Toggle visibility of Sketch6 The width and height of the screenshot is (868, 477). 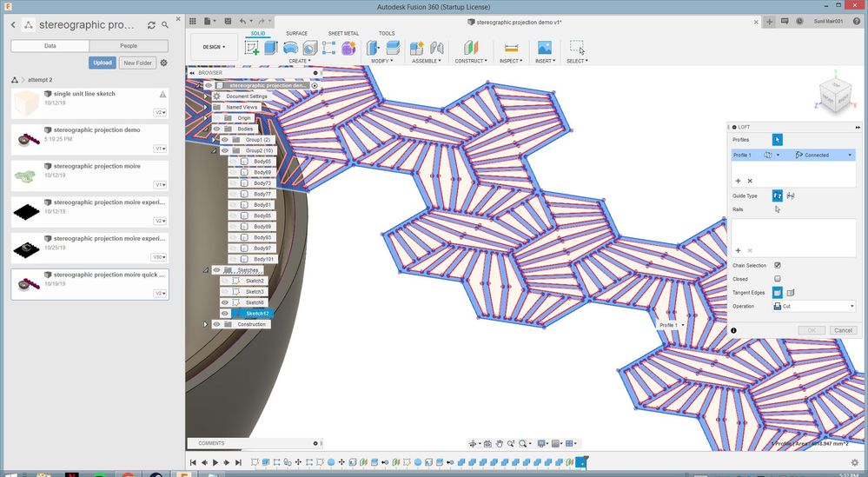pos(225,302)
